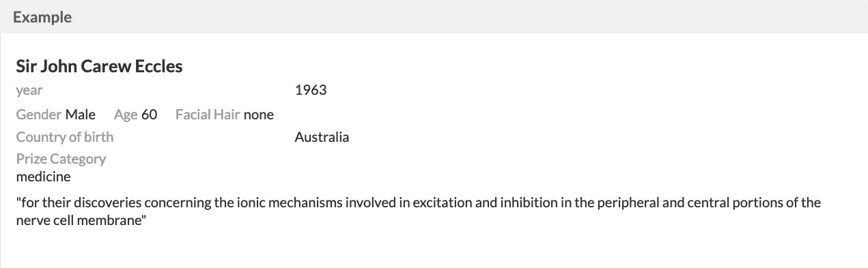Click the Male gender value
Viewport: 868px width, 268px height.
(81, 115)
